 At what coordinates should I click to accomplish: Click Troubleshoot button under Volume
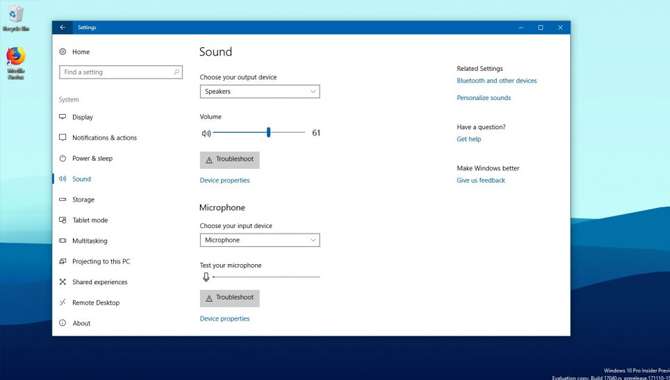(x=229, y=159)
